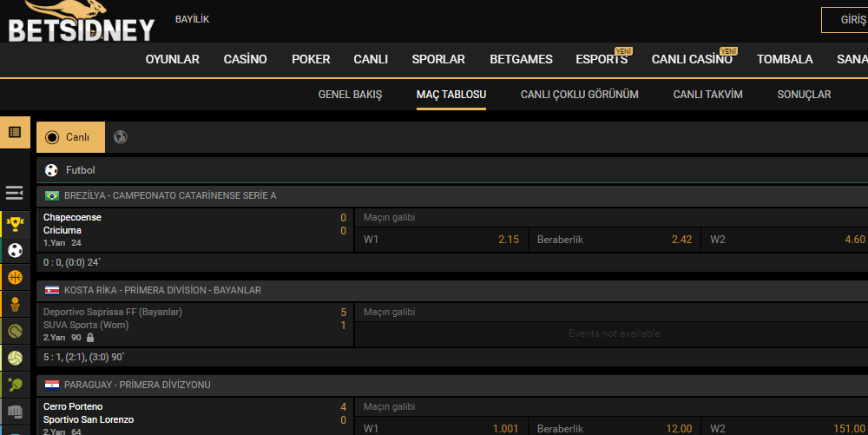Image resolution: width=868 pixels, height=435 pixels.
Task: Click the Costa Rica flag league icon
Action: pos(52,290)
